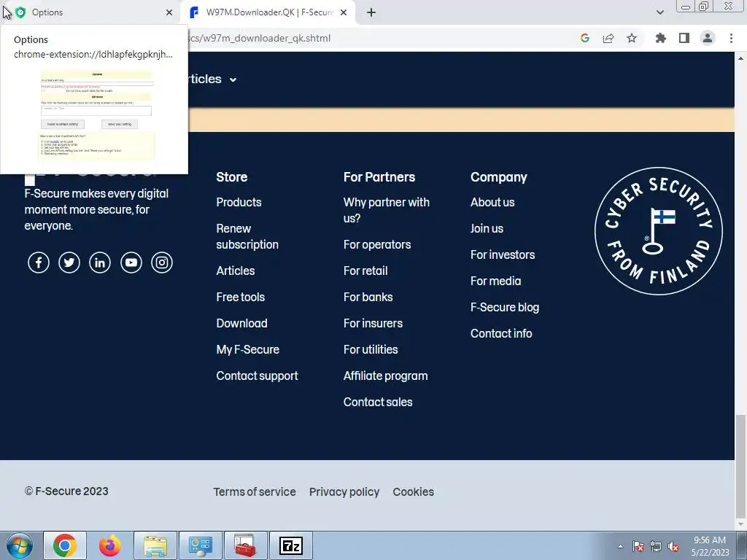Image resolution: width=747 pixels, height=560 pixels.
Task: Open Cookies link
Action: (413, 491)
